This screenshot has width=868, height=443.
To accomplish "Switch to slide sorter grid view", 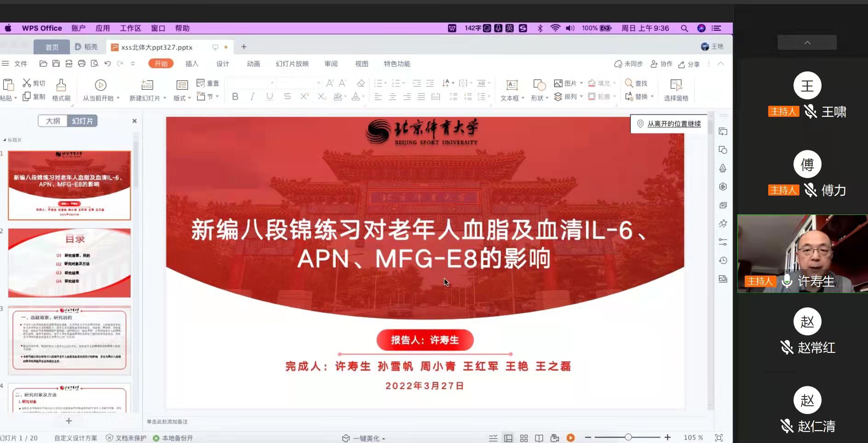I will (523, 438).
